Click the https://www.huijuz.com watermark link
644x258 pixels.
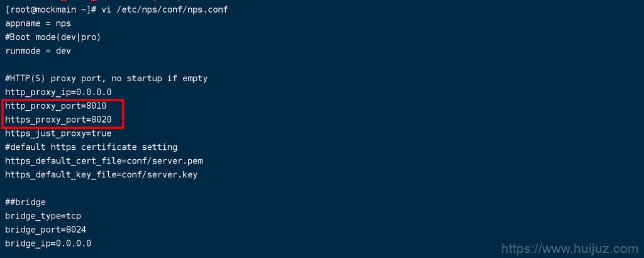pyautogui.click(x=570, y=249)
